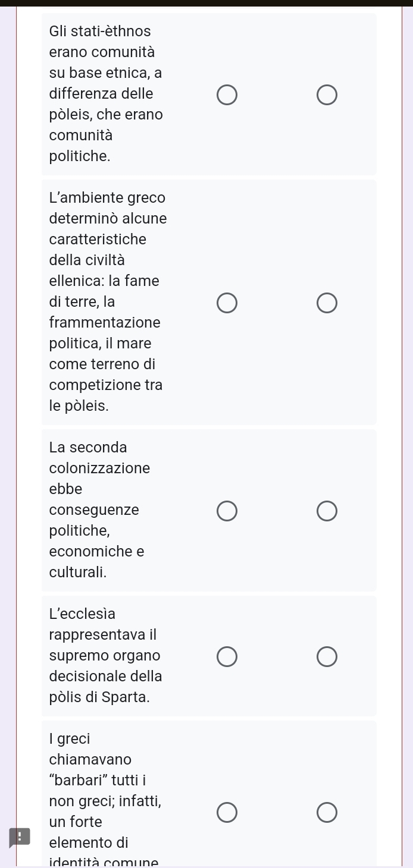Click the "Gli stati-èthnos" heading text
The image size is (413, 868).
[100, 31]
